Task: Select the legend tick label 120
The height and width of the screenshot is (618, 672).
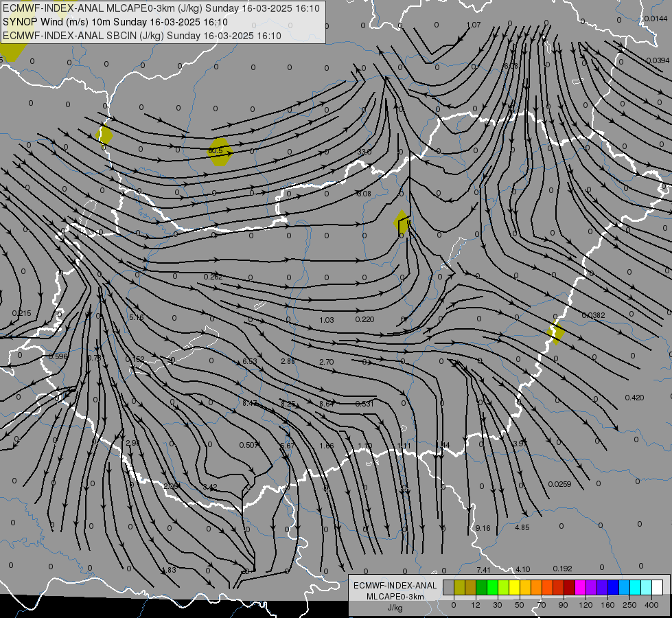Action: pos(586,605)
